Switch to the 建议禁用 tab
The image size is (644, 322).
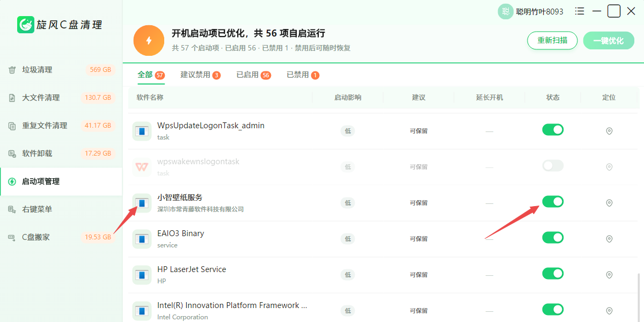(201, 75)
